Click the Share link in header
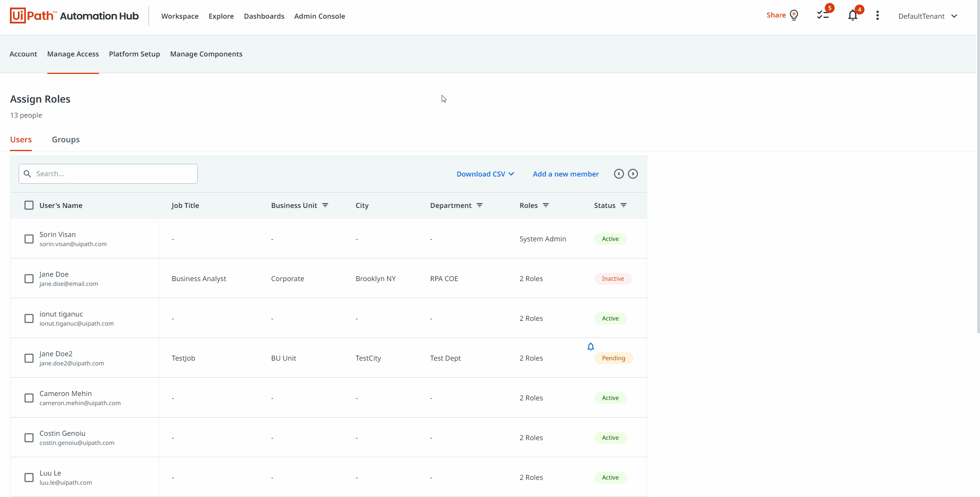This screenshot has height=497, width=980. pyautogui.click(x=776, y=15)
